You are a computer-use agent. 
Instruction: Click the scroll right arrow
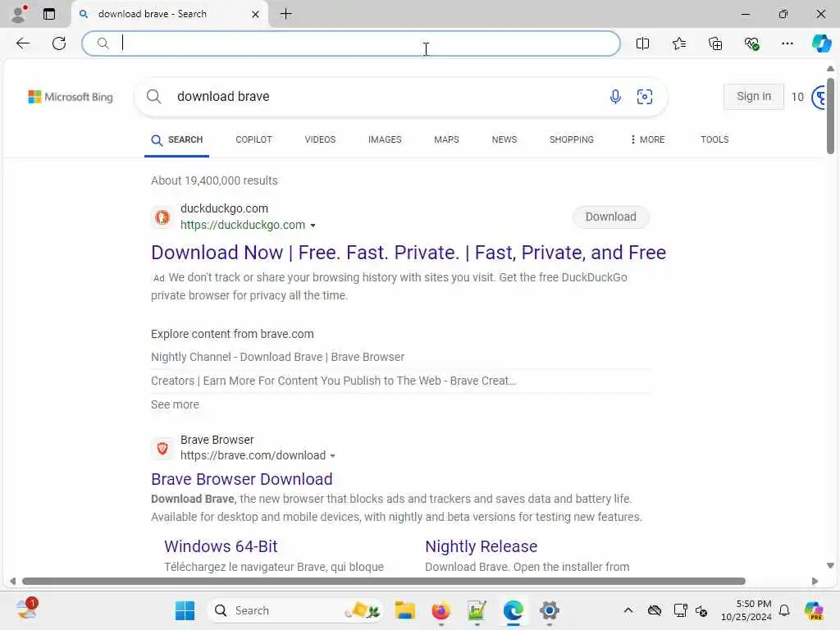[x=815, y=582]
